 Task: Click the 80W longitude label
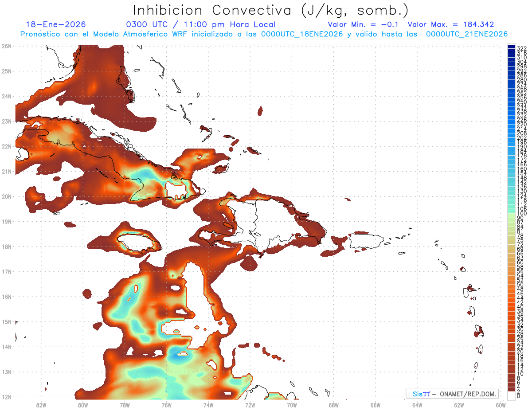[83, 404]
